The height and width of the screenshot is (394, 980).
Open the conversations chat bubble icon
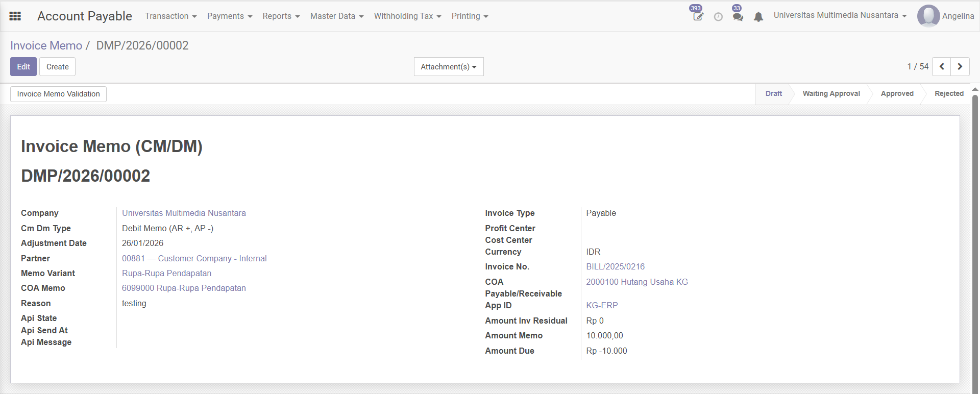[738, 16]
